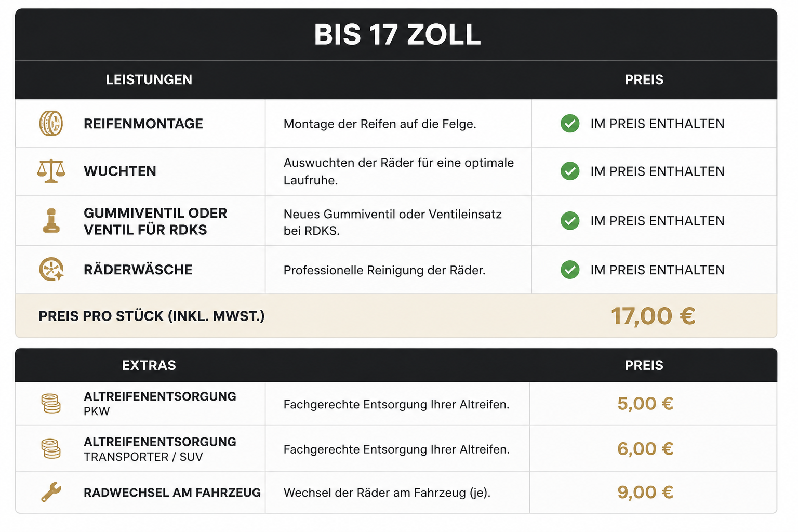Click the green checkmark in Reifenmontage row
This screenshot has width=798, height=532.
tap(570, 124)
